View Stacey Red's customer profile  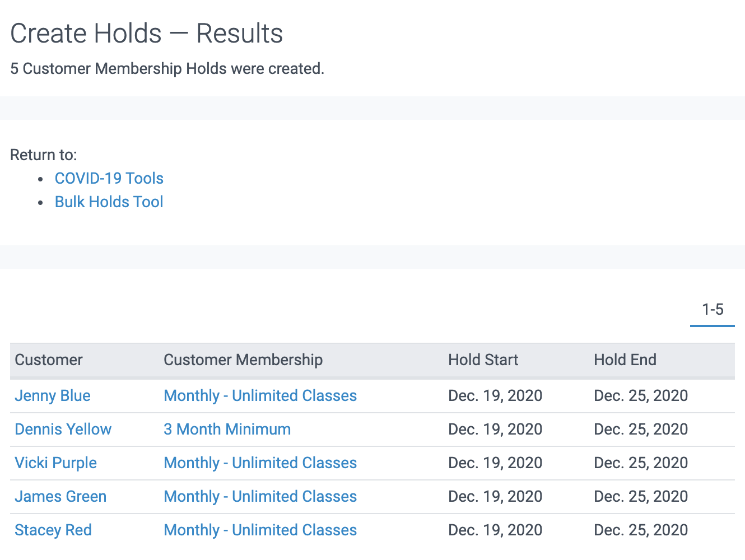coord(53,530)
